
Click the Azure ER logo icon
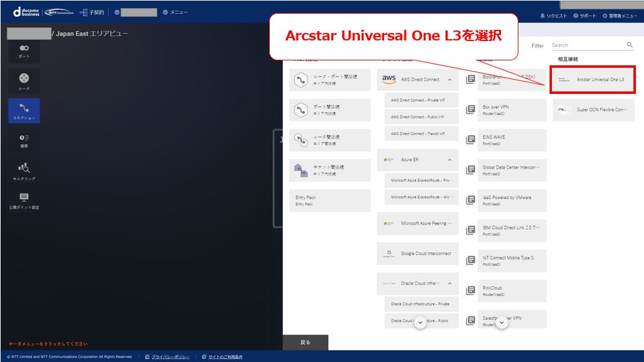click(x=389, y=160)
